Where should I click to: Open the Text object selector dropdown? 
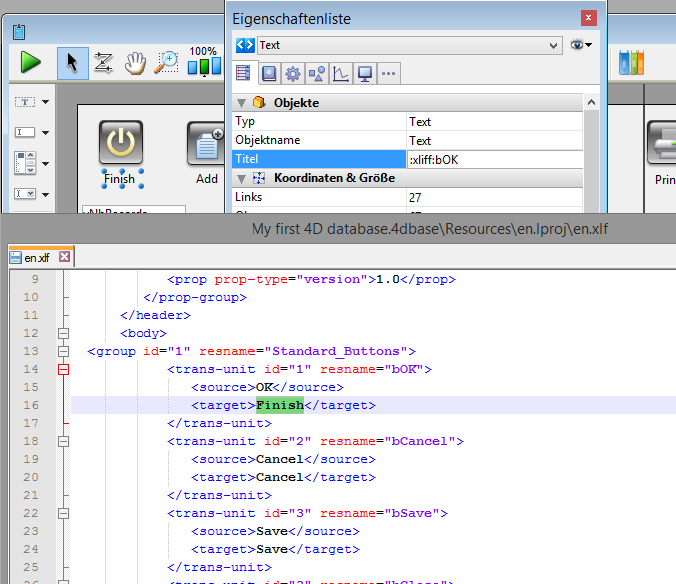554,46
